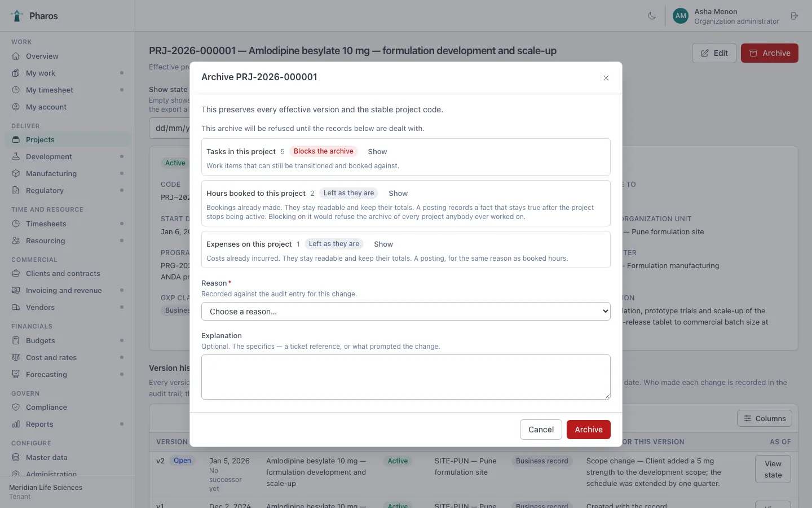The height and width of the screenshot is (508, 812).
Task: Close the Archive dialog with the X
Action: coord(606,78)
